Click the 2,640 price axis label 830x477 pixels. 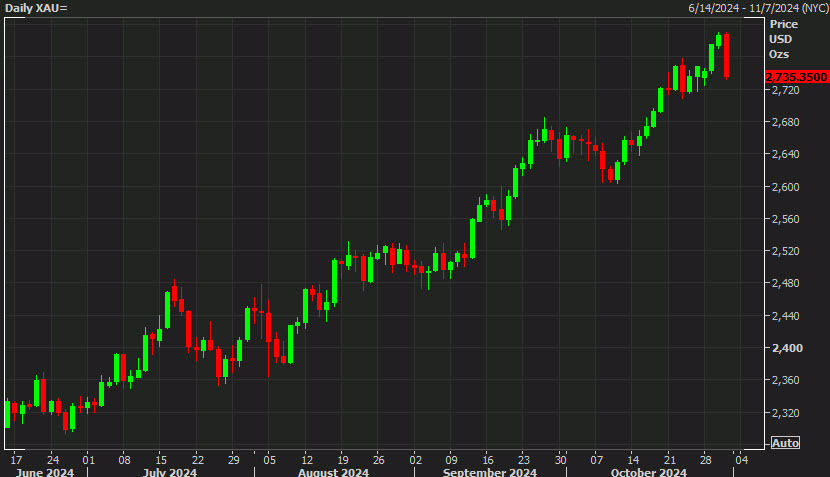tap(786, 154)
